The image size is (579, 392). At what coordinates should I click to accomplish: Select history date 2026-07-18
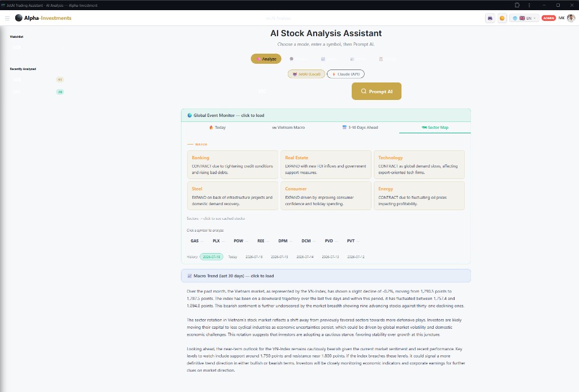211,256
